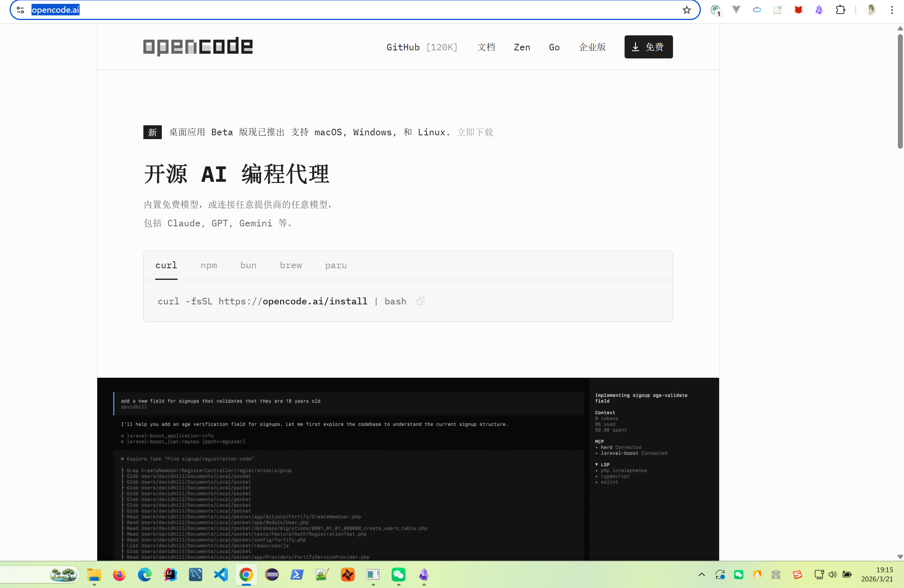The width and height of the screenshot is (904, 588).
Task: Open site settings via the address bar tune icon
Action: point(20,10)
